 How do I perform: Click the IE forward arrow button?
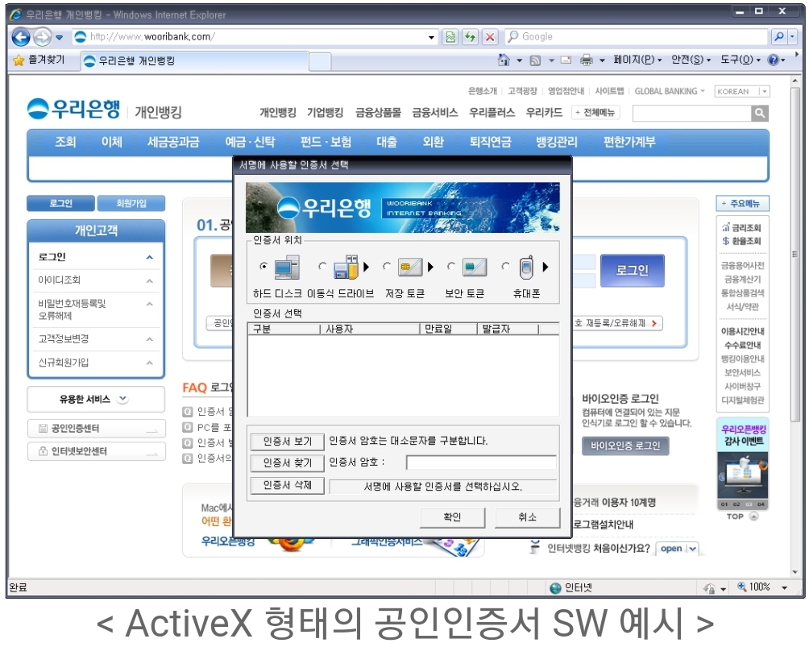(43, 37)
